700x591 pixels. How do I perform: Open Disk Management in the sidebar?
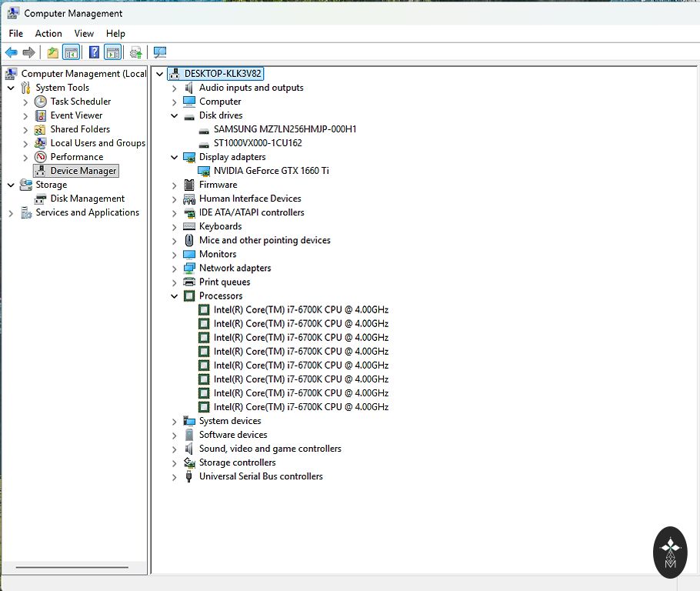(87, 199)
